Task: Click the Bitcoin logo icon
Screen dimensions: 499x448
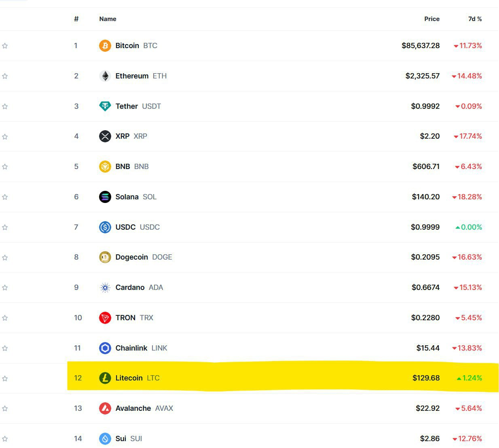Action: 105,45
